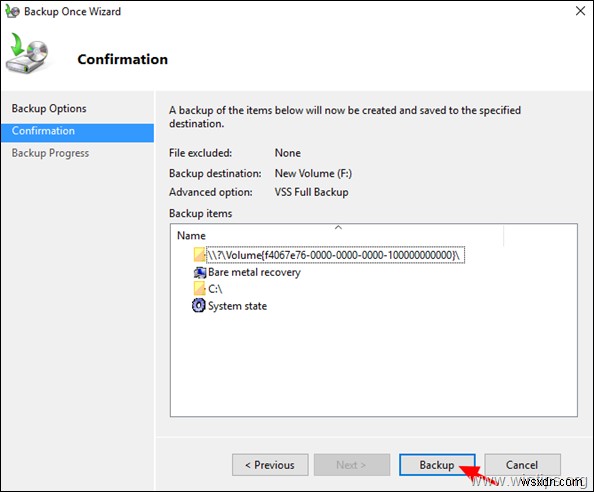Select the Backup Options step
Image resolution: width=594 pixels, height=492 pixels.
click(x=49, y=109)
